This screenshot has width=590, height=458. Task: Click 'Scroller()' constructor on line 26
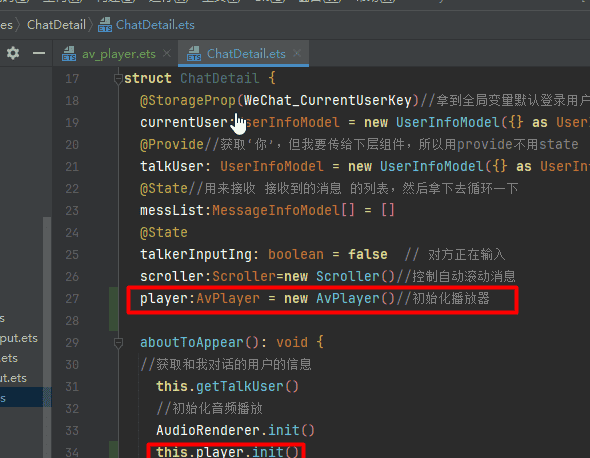click(355, 277)
